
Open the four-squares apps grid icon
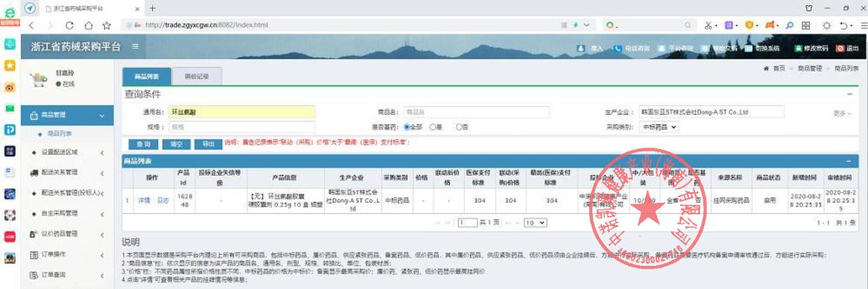click(x=806, y=25)
